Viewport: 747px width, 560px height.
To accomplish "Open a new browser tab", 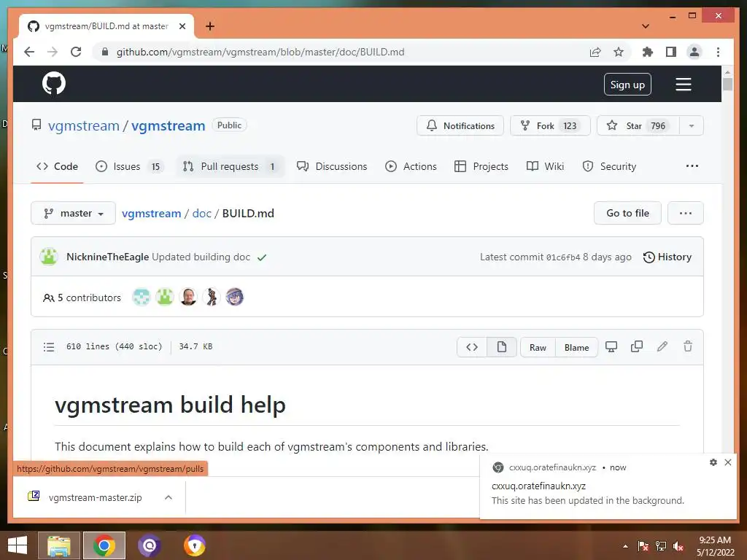I will tap(209, 26).
